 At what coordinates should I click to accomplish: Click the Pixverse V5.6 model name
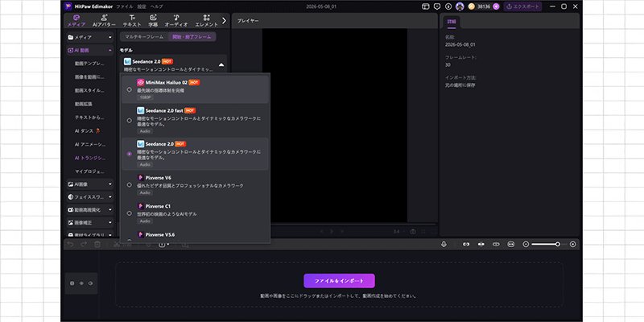(x=160, y=234)
